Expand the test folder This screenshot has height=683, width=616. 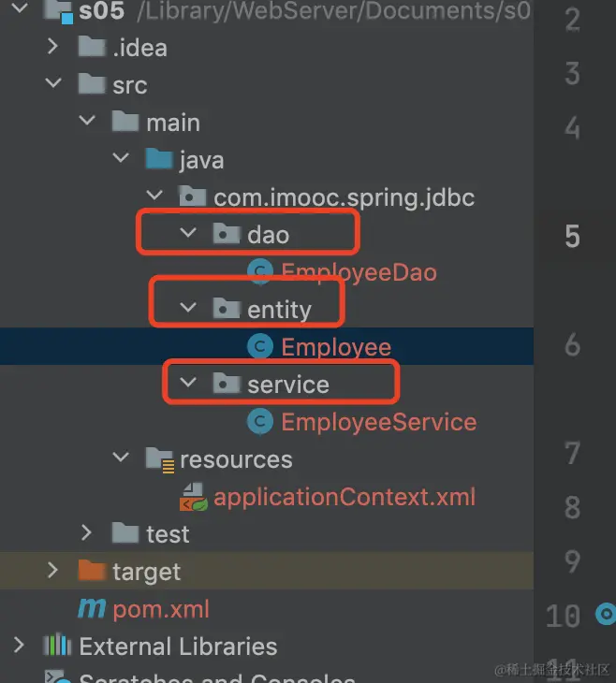click(x=87, y=533)
